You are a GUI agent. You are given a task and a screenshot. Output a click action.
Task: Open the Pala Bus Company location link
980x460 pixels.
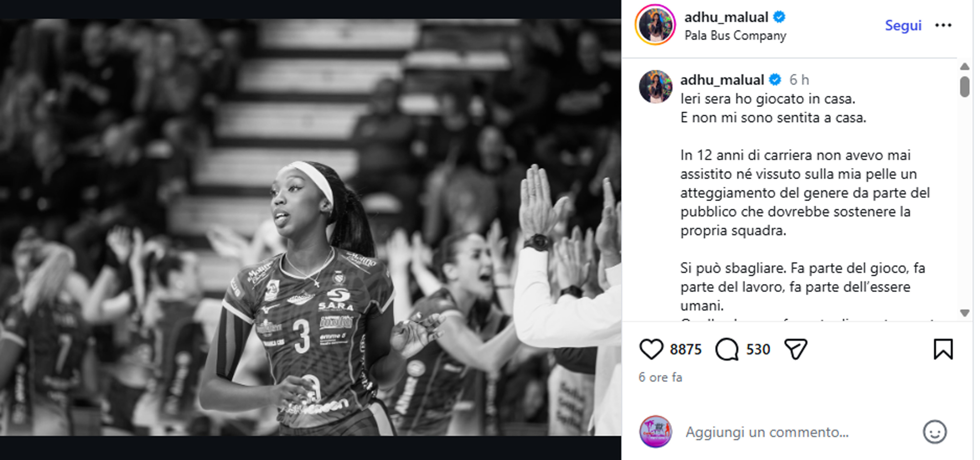[x=735, y=35]
